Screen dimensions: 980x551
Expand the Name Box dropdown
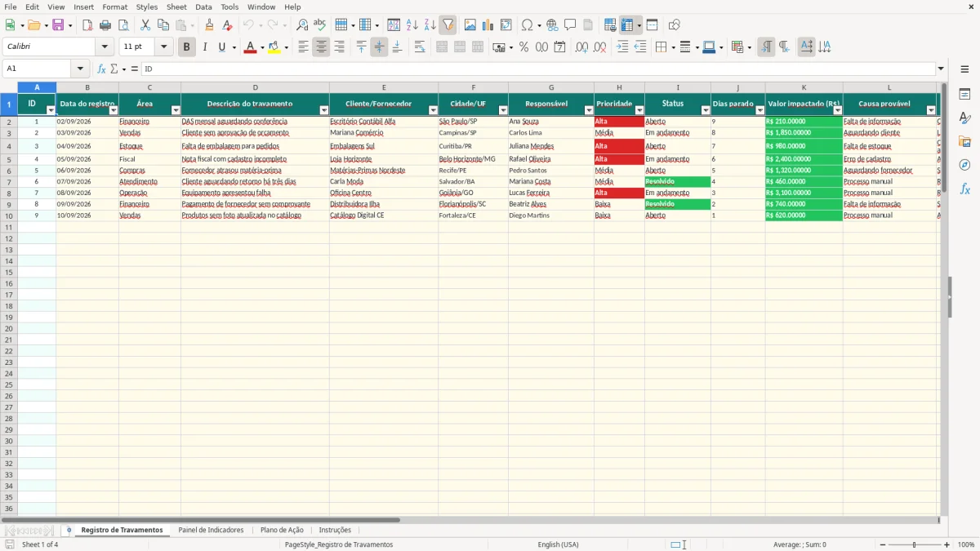tap(80, 69)
